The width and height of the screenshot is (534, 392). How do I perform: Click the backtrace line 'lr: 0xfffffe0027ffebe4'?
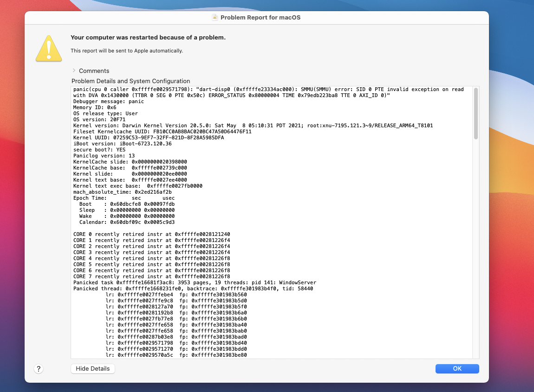tap(176, 294)
